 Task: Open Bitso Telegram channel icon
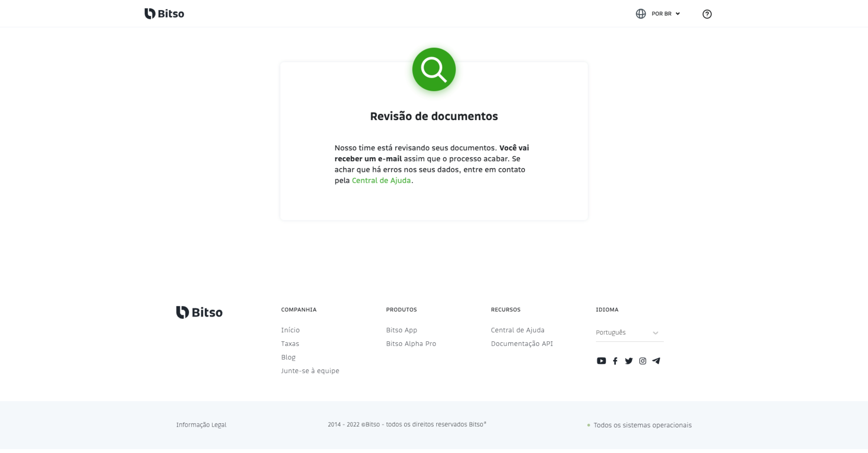656,361
